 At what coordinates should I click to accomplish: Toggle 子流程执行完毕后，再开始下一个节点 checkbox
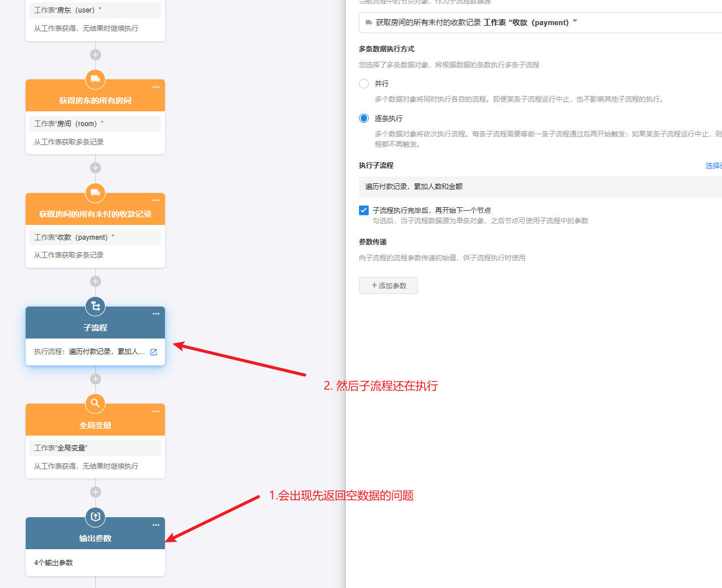point(364,211)
